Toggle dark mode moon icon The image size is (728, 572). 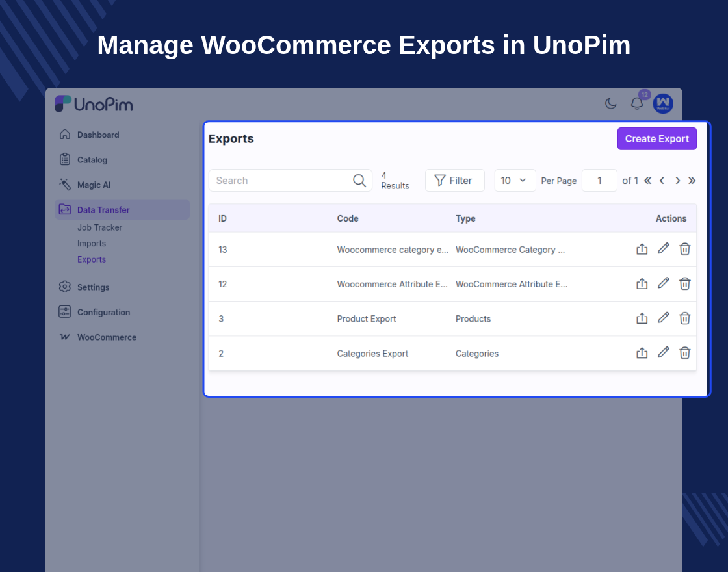(x=610, y=103)
